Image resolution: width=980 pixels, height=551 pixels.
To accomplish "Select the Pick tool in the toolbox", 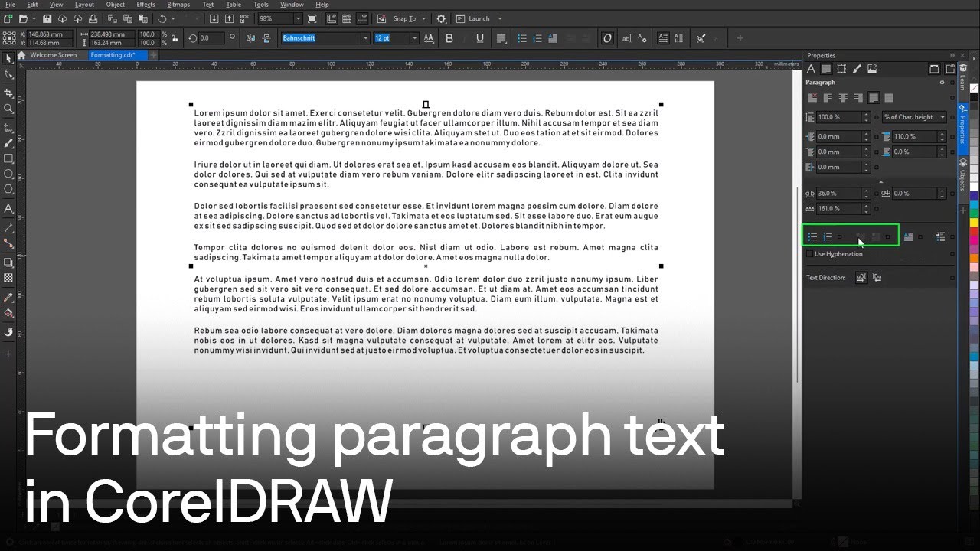I will point(8,59).
